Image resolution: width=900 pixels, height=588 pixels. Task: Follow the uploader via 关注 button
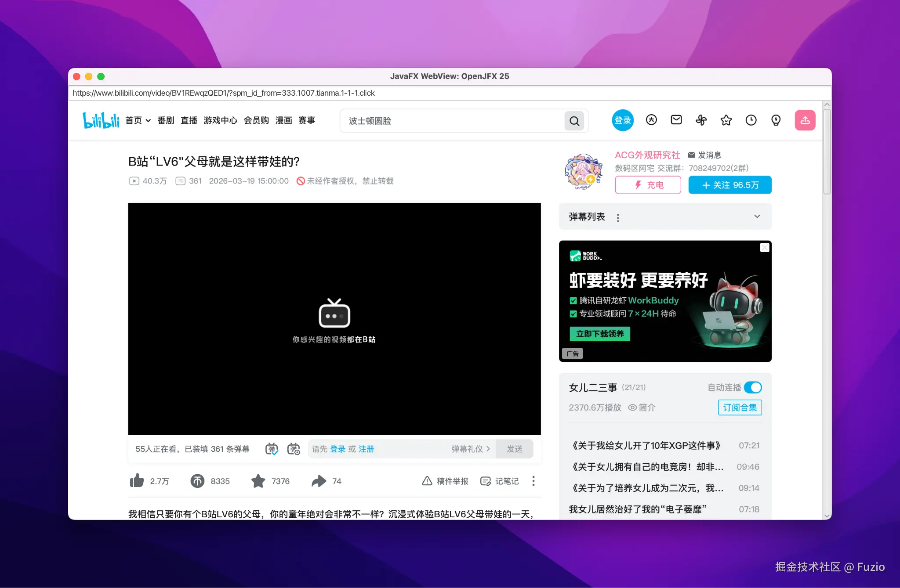pyautogui.click(x=729, y=185)
